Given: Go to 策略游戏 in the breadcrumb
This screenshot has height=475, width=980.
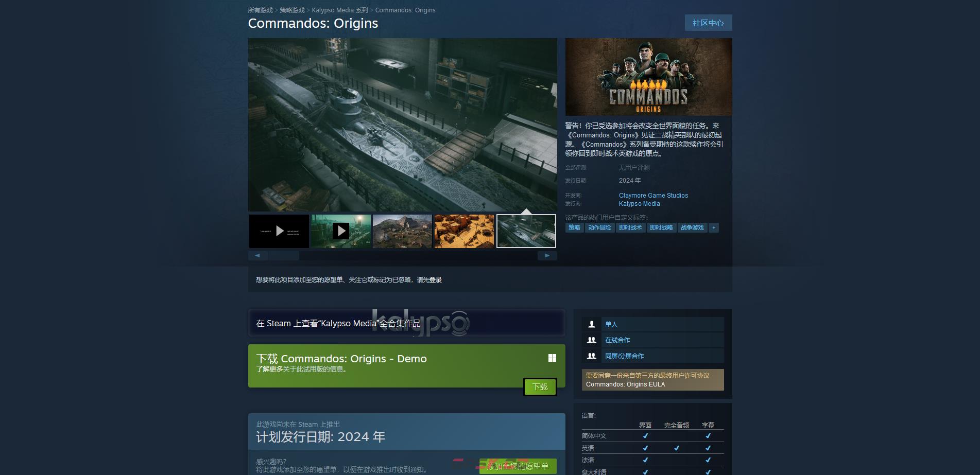Looking at the screenshot, I should tap(292, 10).
